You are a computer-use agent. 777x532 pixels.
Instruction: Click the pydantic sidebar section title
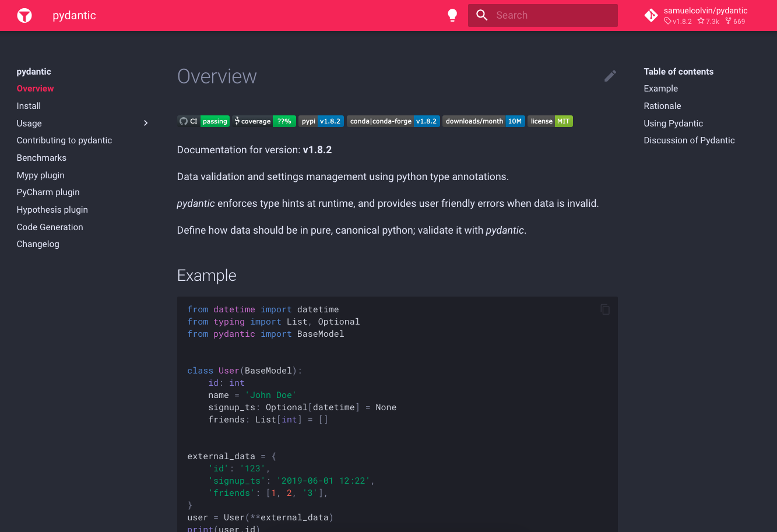point(34,72)
